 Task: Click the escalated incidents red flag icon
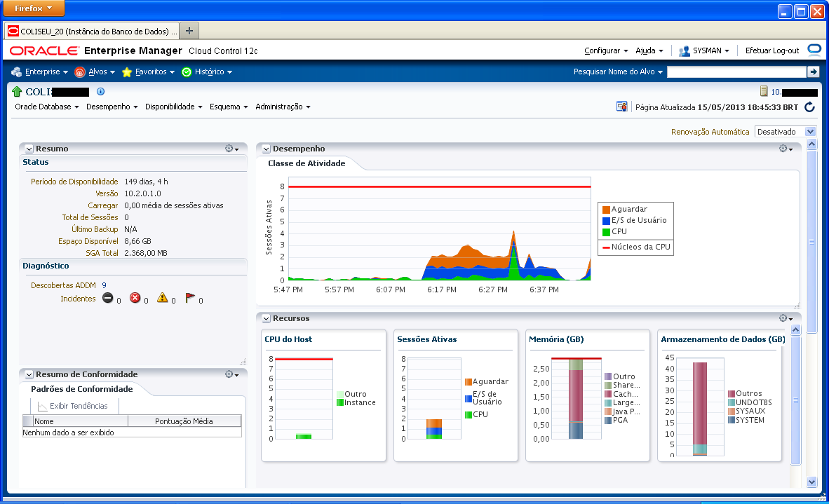pyautogui.click(x=190, y=298)
